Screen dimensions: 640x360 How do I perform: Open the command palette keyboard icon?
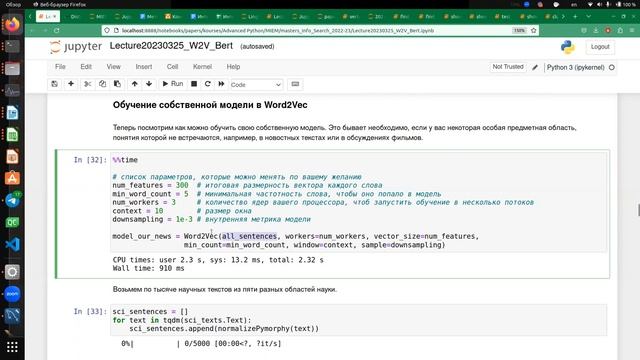pos(295,84)
